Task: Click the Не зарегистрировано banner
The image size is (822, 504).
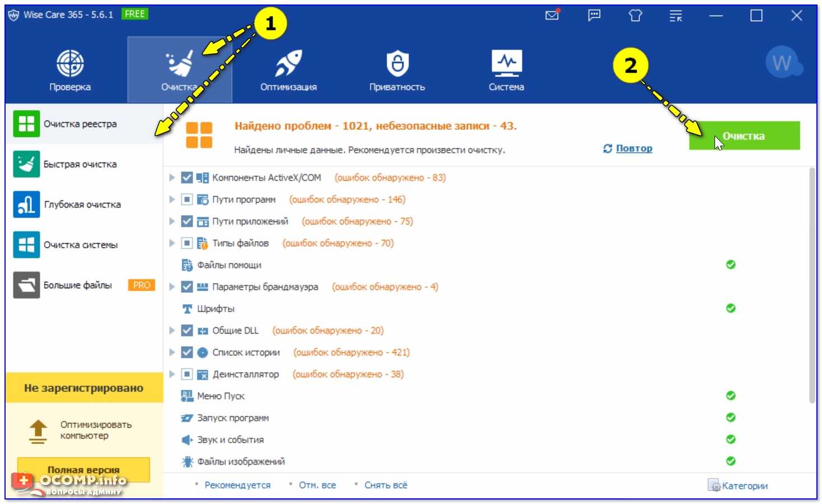Action: [x=84, y=388]
